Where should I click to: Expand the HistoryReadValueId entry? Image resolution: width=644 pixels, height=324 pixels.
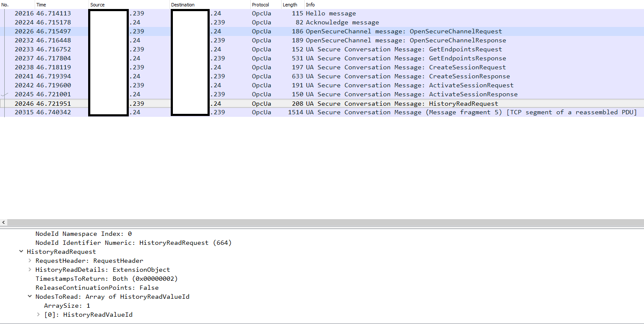click(x=38, y=315)
